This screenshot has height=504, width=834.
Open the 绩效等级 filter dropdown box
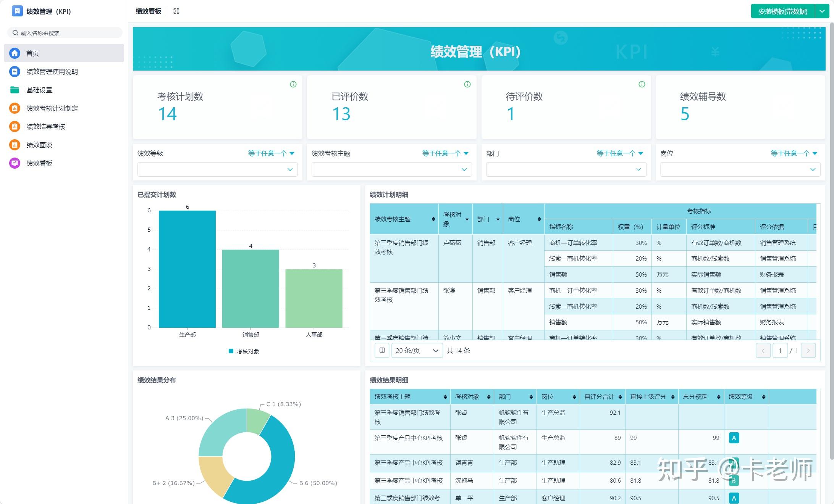217,169
